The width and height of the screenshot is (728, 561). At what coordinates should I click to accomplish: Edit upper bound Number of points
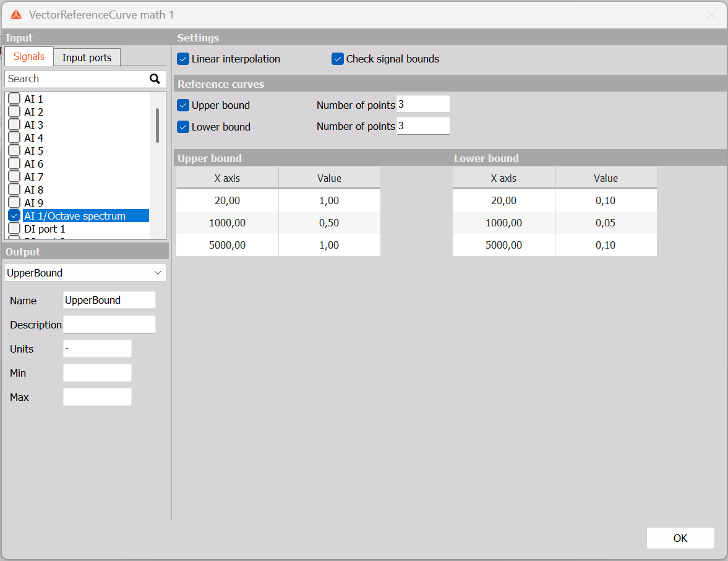423,105
